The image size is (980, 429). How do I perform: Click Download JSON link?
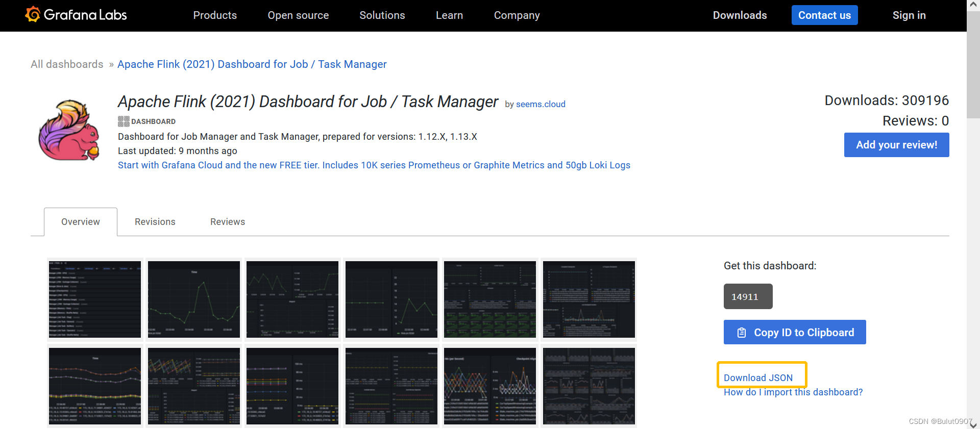point(758,378)
